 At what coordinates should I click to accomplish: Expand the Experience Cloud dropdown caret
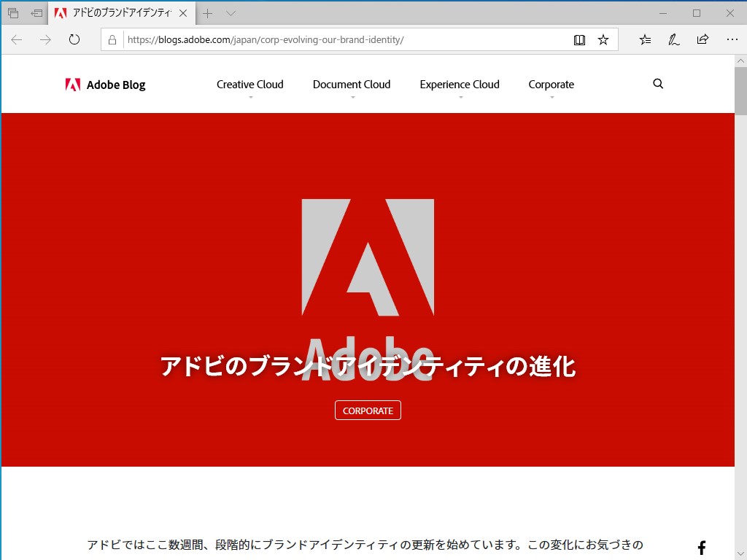coord(460,96)
